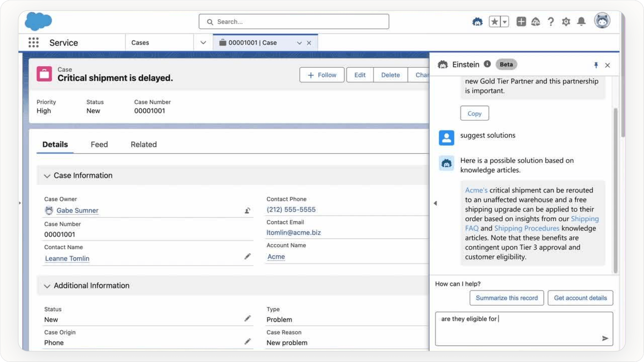Open Global Actions with the plus icon
The width and height of the screenshot is (644, 362).
pyautogui.click(x=521, y=22)
